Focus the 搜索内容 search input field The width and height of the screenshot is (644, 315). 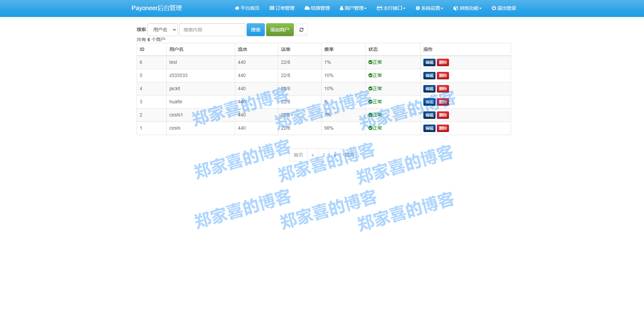[212, 30]
